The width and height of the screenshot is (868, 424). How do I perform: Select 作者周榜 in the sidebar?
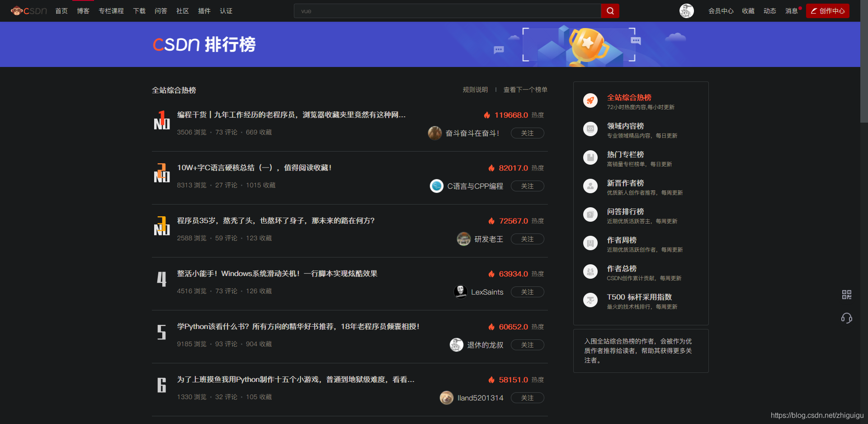[x=622, y=240]
